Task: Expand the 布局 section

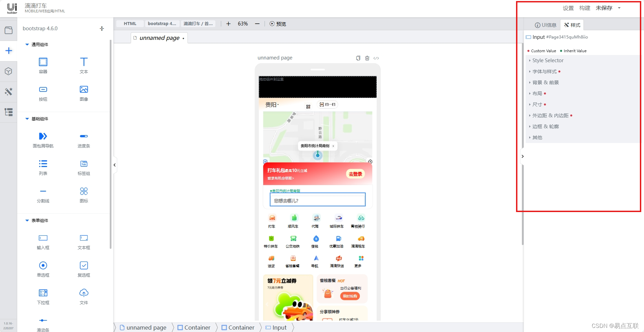Action: tap(582, 93)
